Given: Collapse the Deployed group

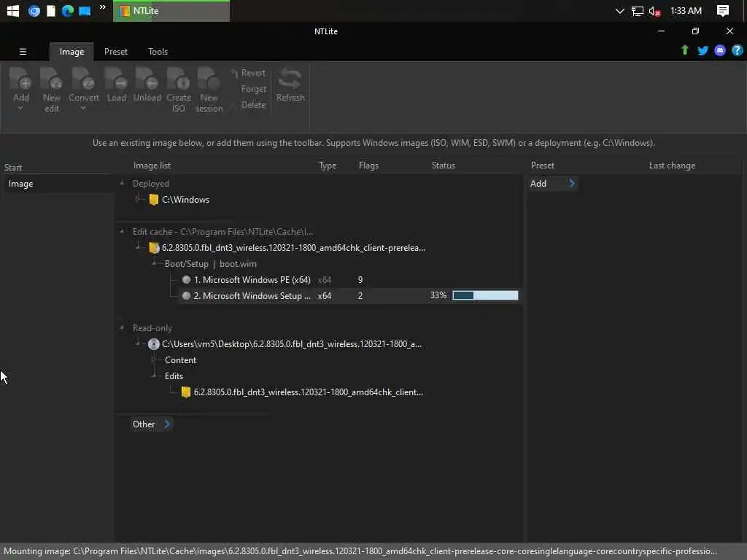Looking at the screenshot, I should click(x=122, y=183).
